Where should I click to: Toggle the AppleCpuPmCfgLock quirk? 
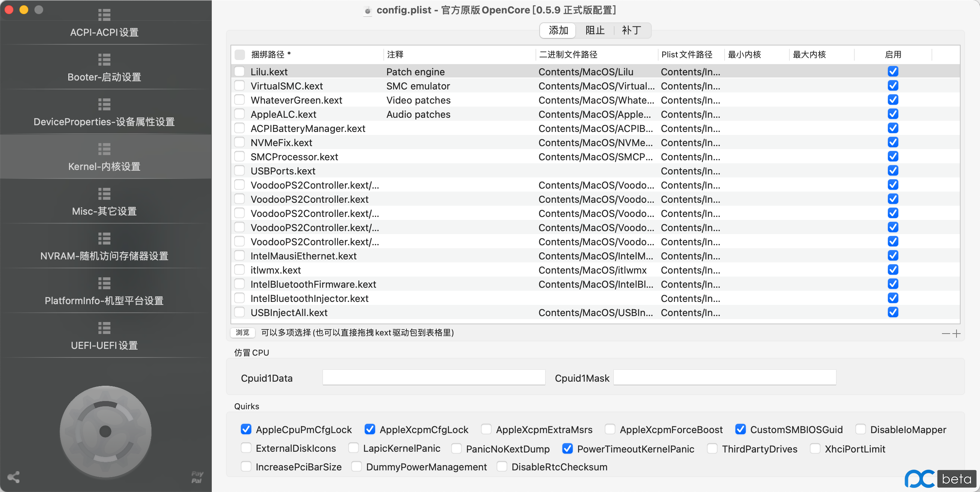tap(246, 429)
